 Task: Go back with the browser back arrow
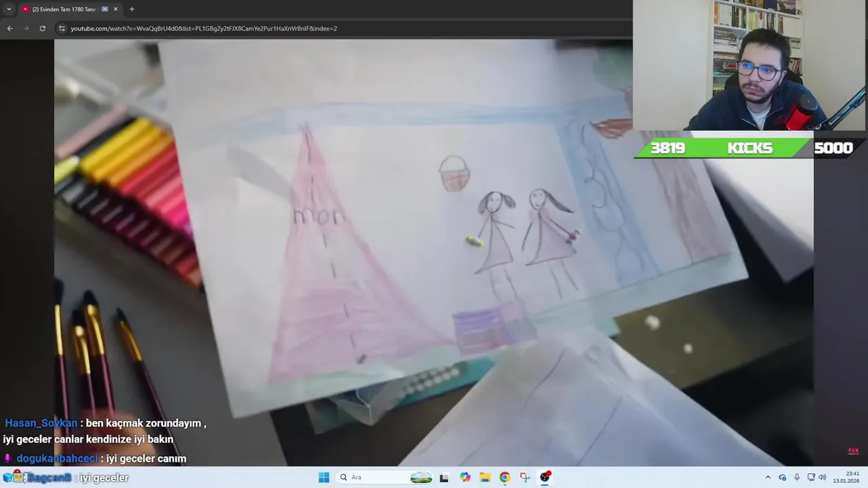pos(9,28)
